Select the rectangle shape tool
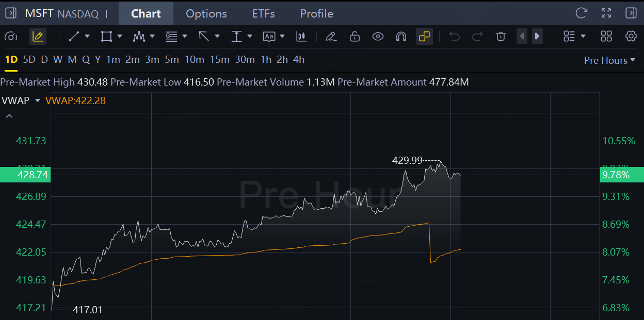Image resolution: width=644 pixels, height=320 pixels. pyautogui.click(x=106, y=36)
